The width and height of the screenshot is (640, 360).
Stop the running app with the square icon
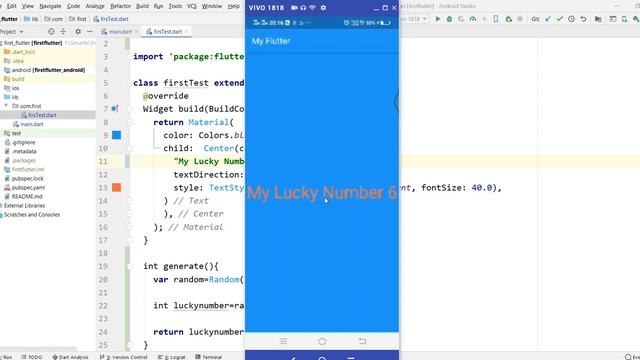(520, 19)
